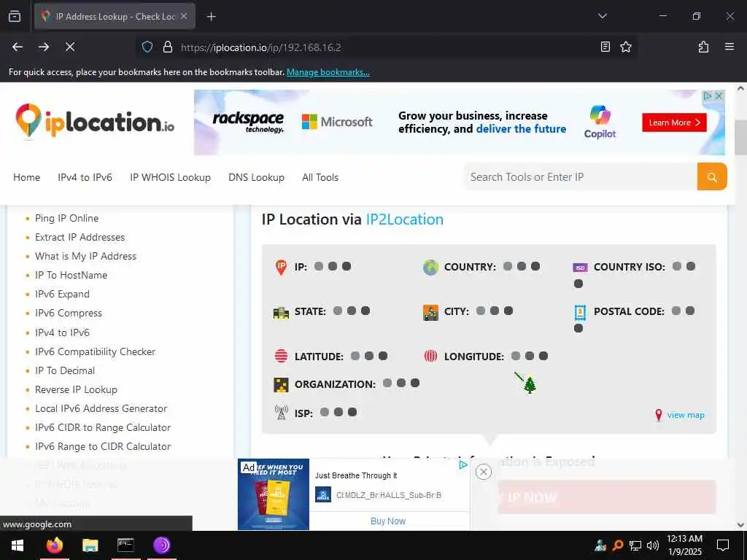Click the view map link
747x560 pixels.
(686, 415)
